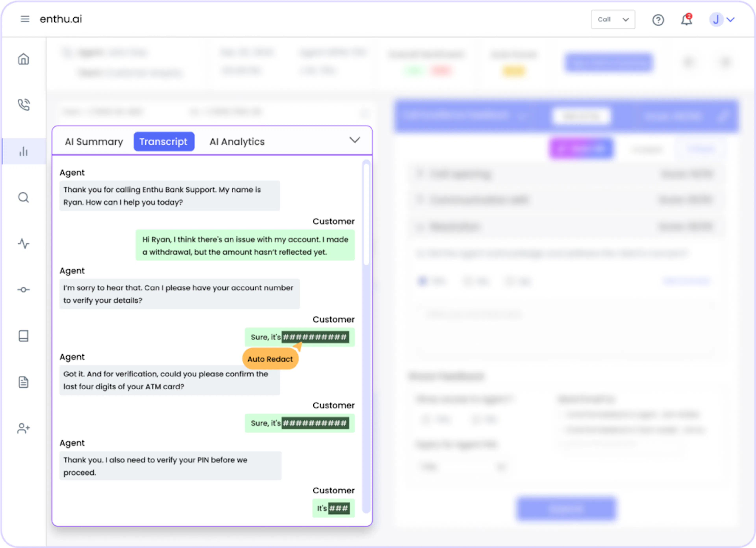756x548 pixels.
Task: Click the Auto Redact label
Action: tap(270, 359)
